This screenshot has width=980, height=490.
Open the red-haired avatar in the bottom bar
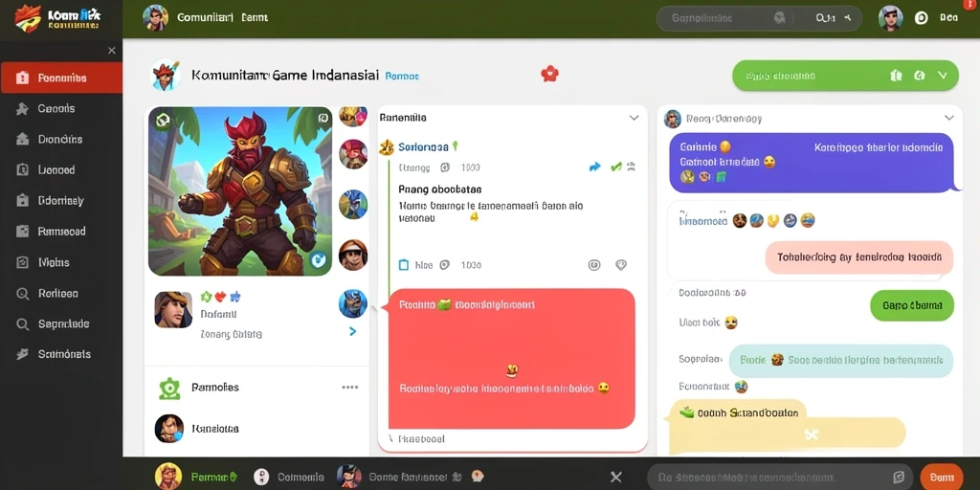168,477
